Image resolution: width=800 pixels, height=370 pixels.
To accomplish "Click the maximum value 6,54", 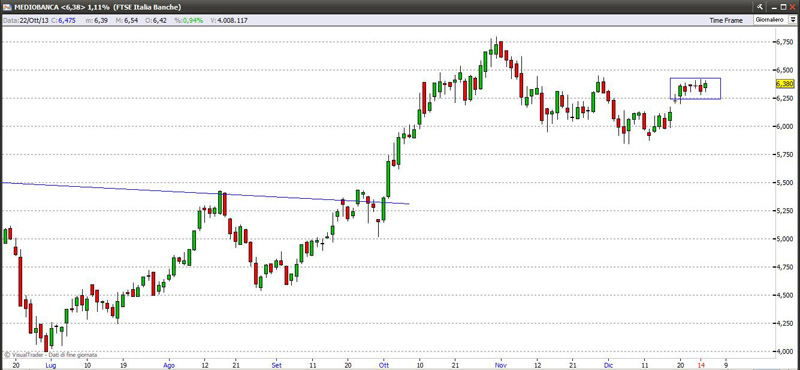I will click(x=131, y=20).
